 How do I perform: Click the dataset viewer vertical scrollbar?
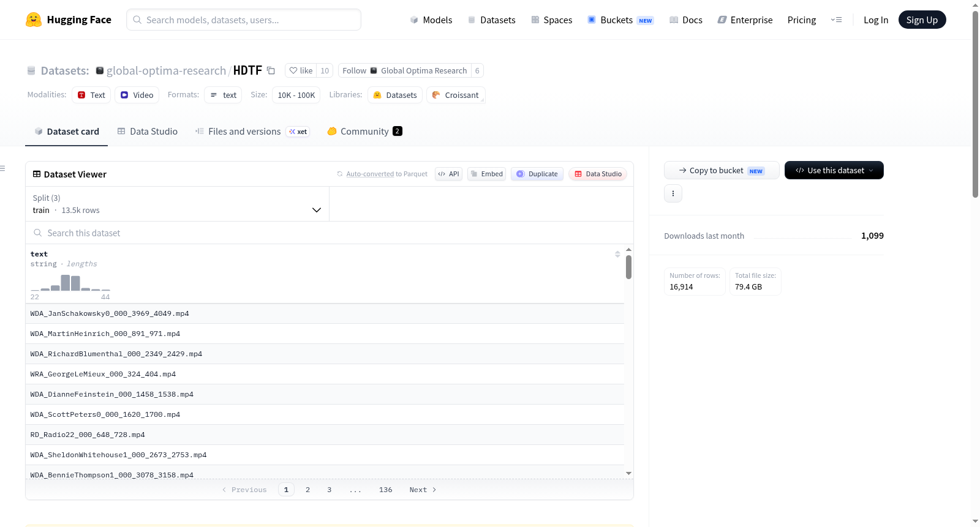(628, 267)
